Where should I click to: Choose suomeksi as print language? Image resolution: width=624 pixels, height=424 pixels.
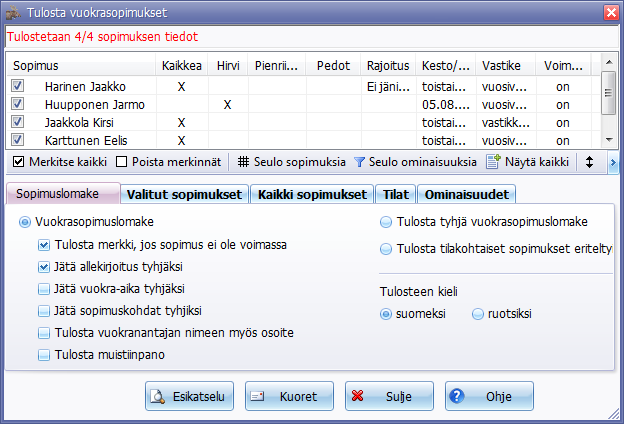(x=386, y=314)
